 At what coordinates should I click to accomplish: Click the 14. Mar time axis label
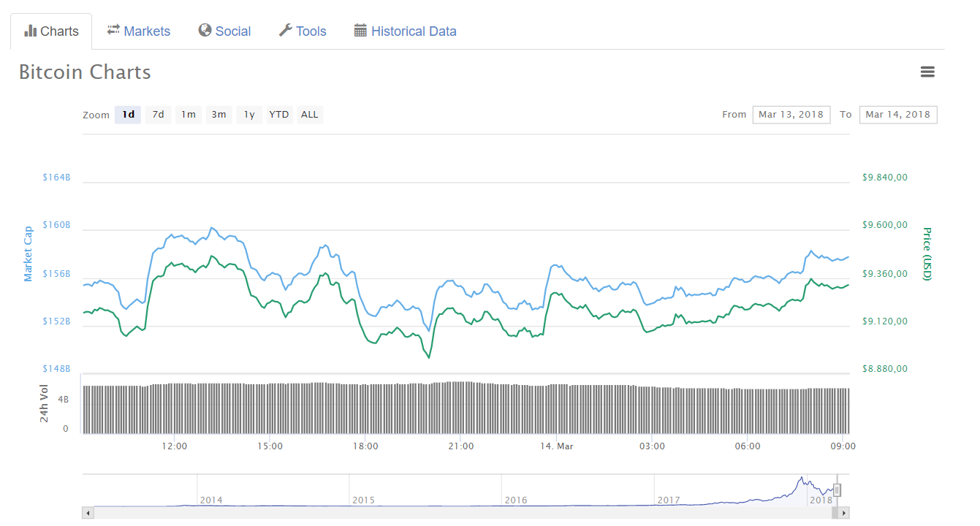click(x=556, y=446)
